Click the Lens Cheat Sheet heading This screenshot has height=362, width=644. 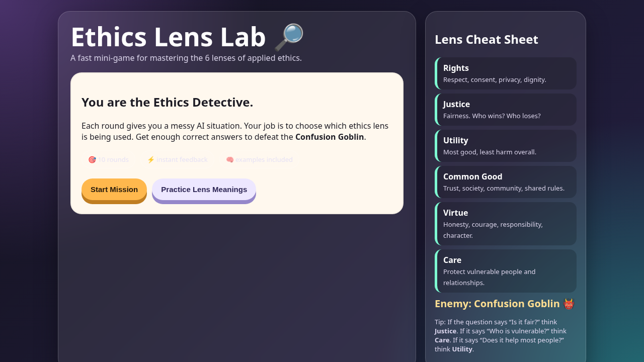tap(487, 39)
